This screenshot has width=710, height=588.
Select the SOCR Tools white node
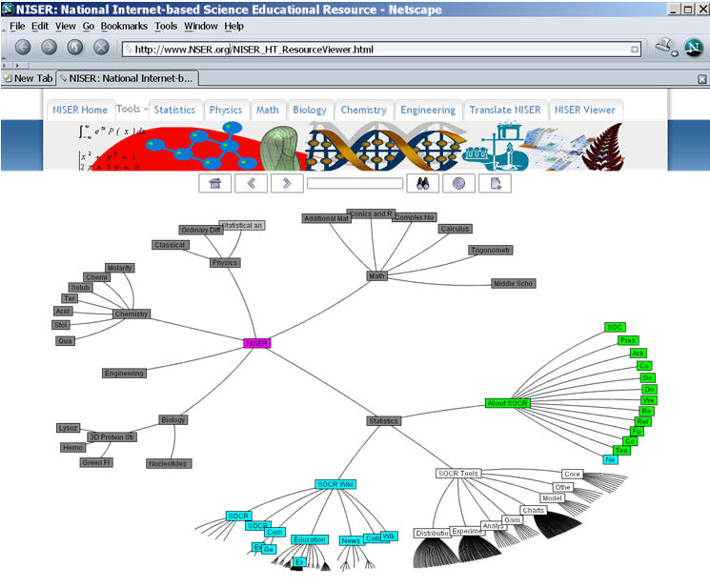(458, 473)
